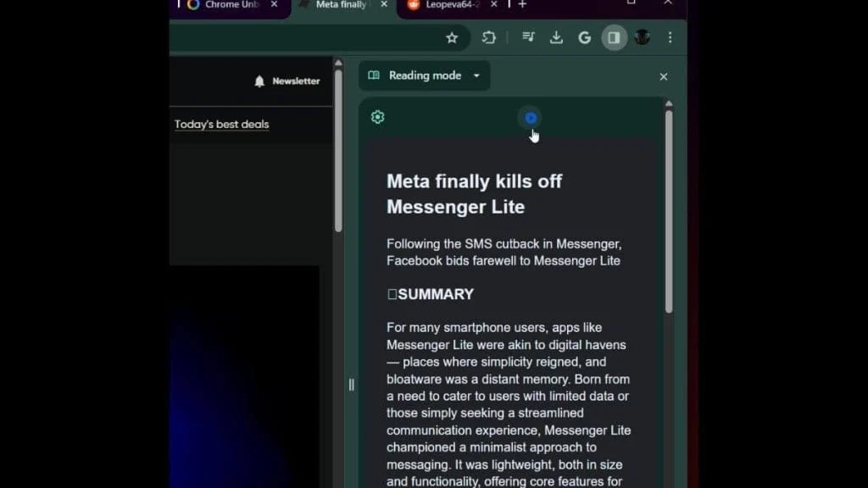Click the 'Meta finally kills off Messenger Lite' heading
The height and width of the screenshot is (488, 868).
pyautogui.click(x=474, y=194)
